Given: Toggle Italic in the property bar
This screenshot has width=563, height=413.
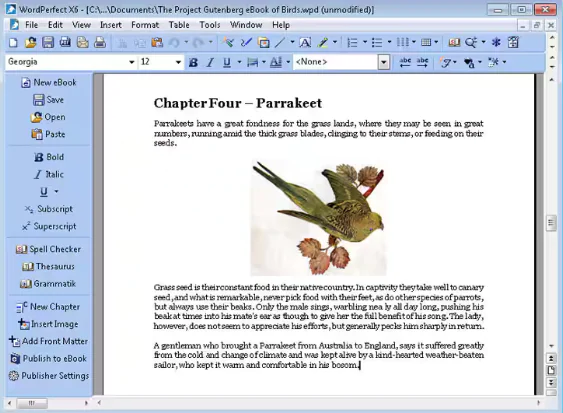Looking at the screenshot, I should coord(210,62).
